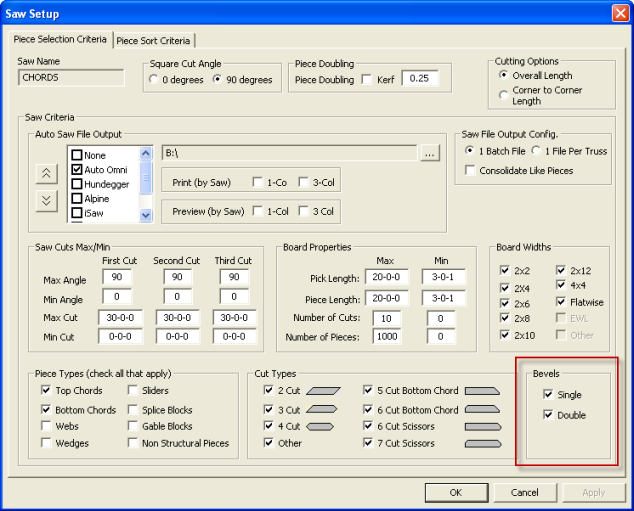Enable Print 1-Col checkbox
Viewport: 634px width, 511px height.
258,182
